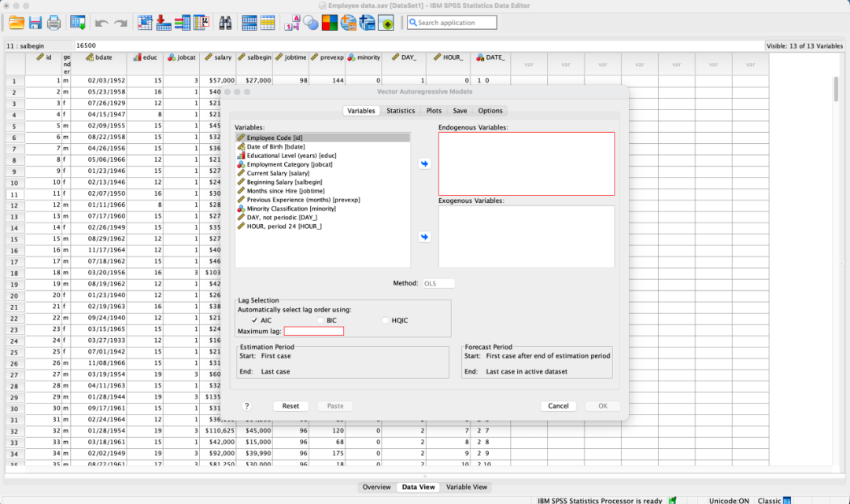Select row number 18 in the data grid

15,273
